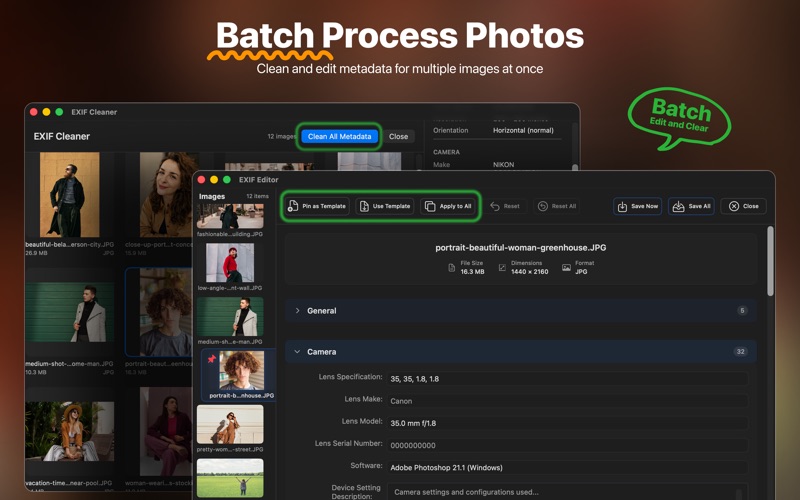Focus the Software text field
Viewport: 800px width, 500px height.
[566, 467]
